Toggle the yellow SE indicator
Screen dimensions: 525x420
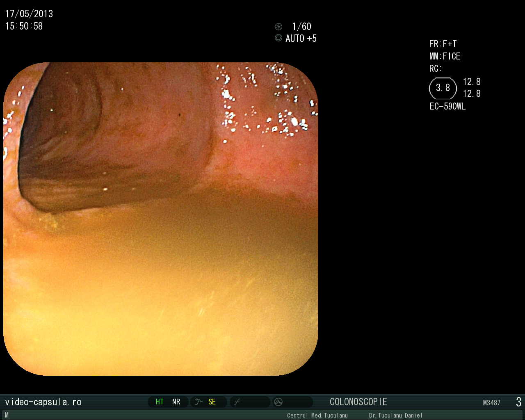[212, 402]
